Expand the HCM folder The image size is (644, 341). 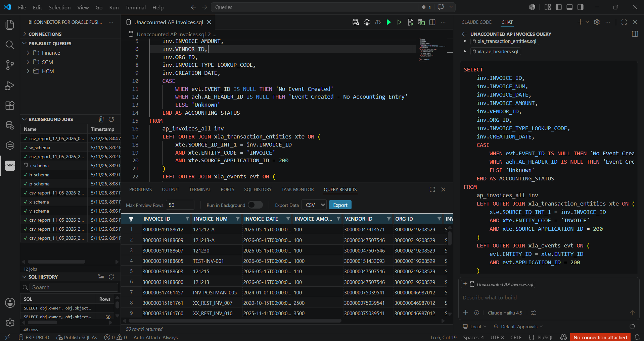click(x=48, y=71)
